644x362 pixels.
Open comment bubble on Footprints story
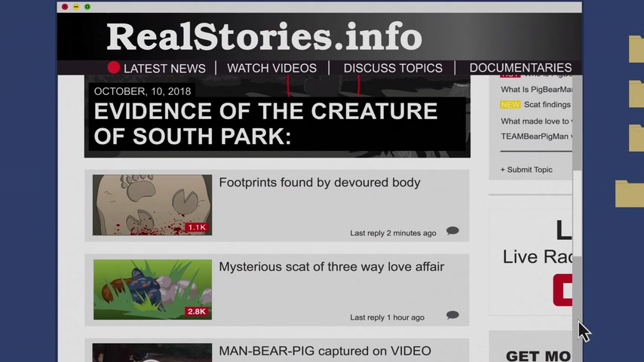pyautogui.click(x=452, y=231)
